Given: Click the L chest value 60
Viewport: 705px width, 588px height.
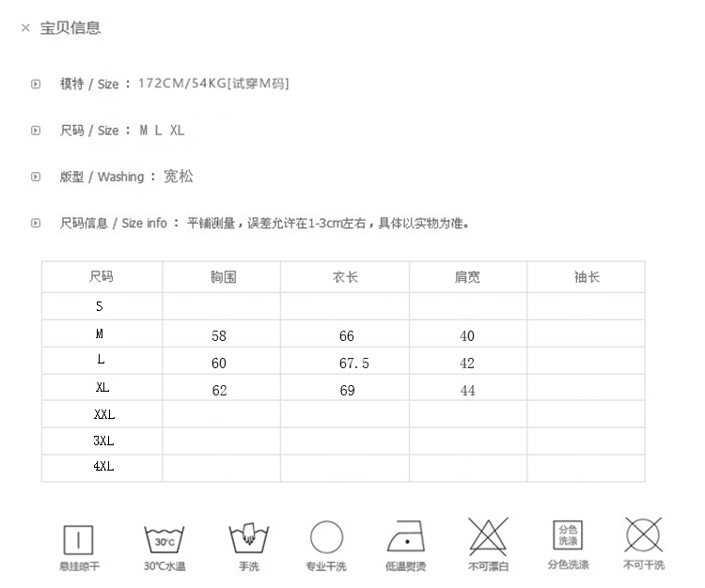Looking at the screenshot, I should pyautogui.click(x=219, y=363).
